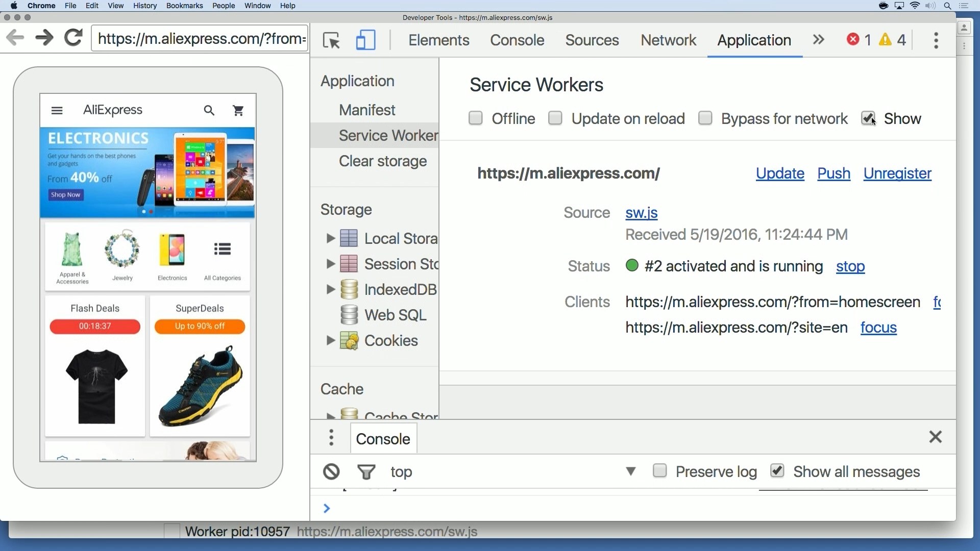Expand the Local Storage tree item

[x=330, y=238]
